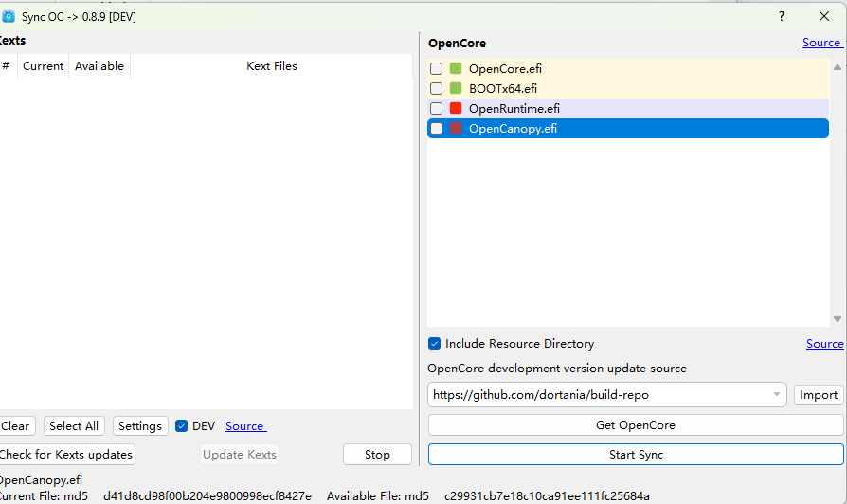The image size is (847, 504).
Task: Open the update source URL dropdown
Action: (x=777, y=395)
